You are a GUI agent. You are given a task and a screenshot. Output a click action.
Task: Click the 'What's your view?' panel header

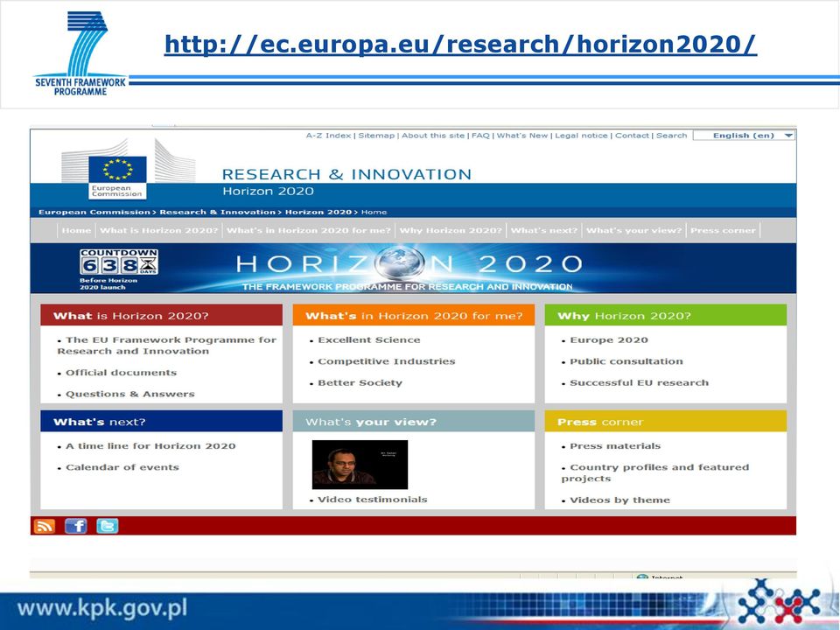click(414, 422)
